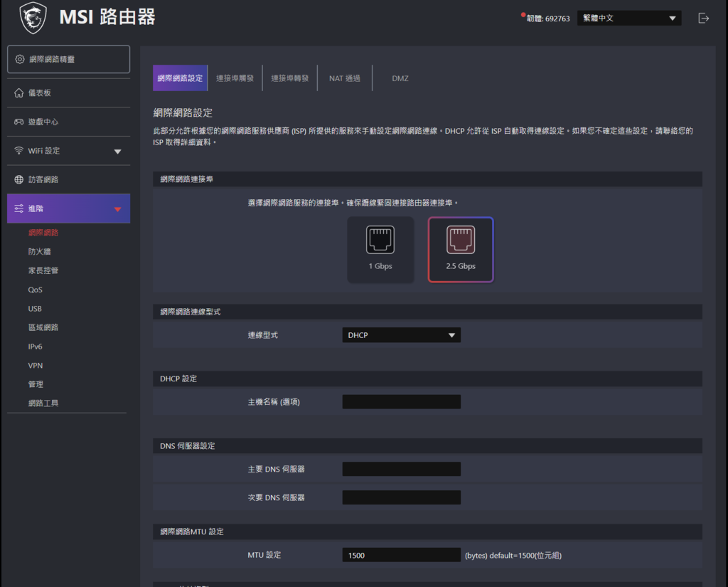This screenshot has height=587, width=728.
Task: Open 遊戲中心 in the sidebar
Action: [69, 122]
